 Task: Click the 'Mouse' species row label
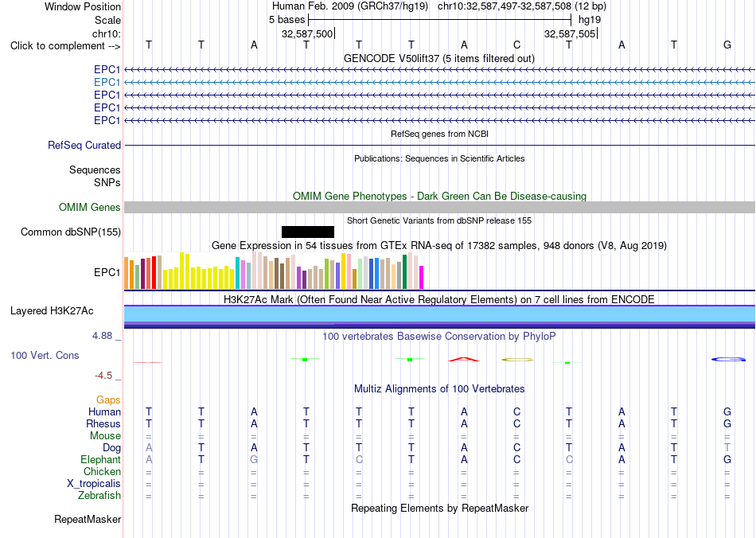[x=105, y=436]
